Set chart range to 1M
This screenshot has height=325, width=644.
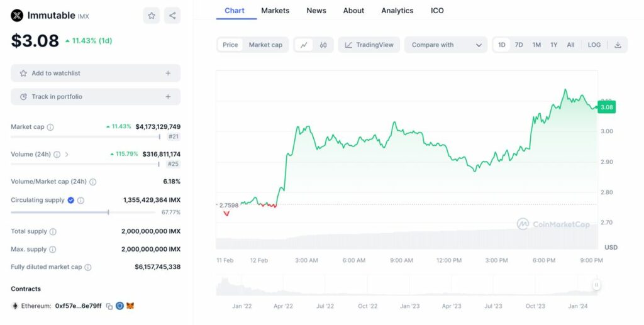click(536, 45)
